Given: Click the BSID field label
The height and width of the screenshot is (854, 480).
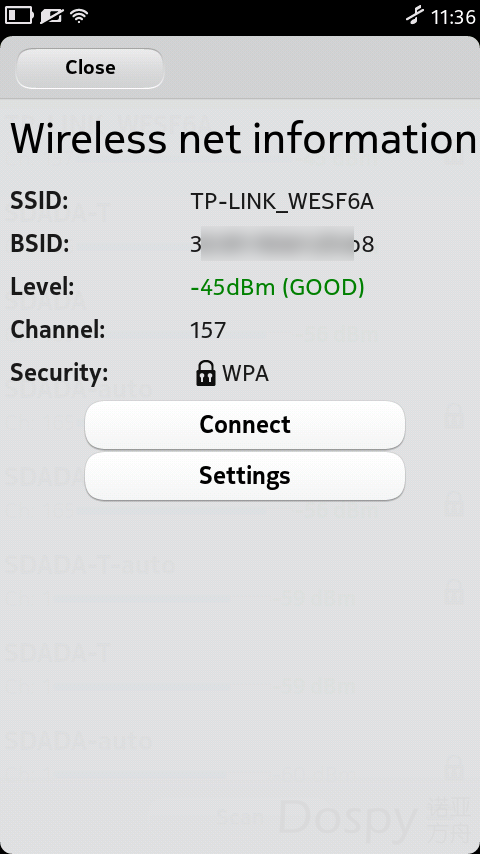Looking at the screenshot, I should click(40, 243).
